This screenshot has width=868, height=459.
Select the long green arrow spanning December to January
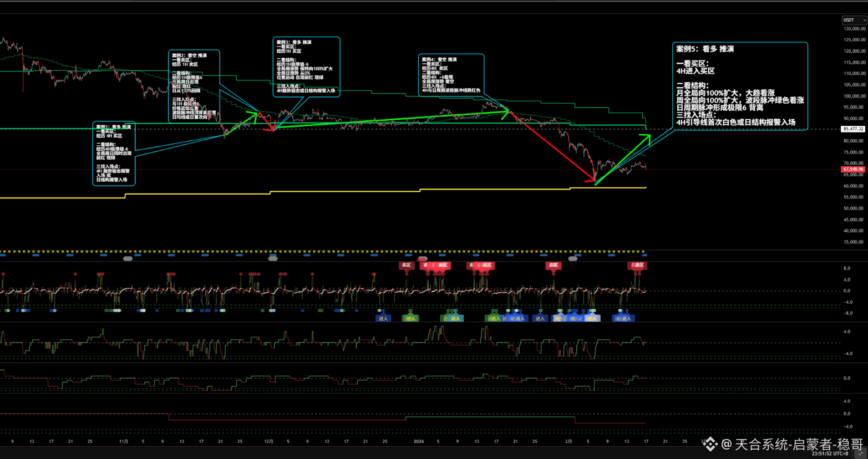pyautogui.click(x=388, y=120)
